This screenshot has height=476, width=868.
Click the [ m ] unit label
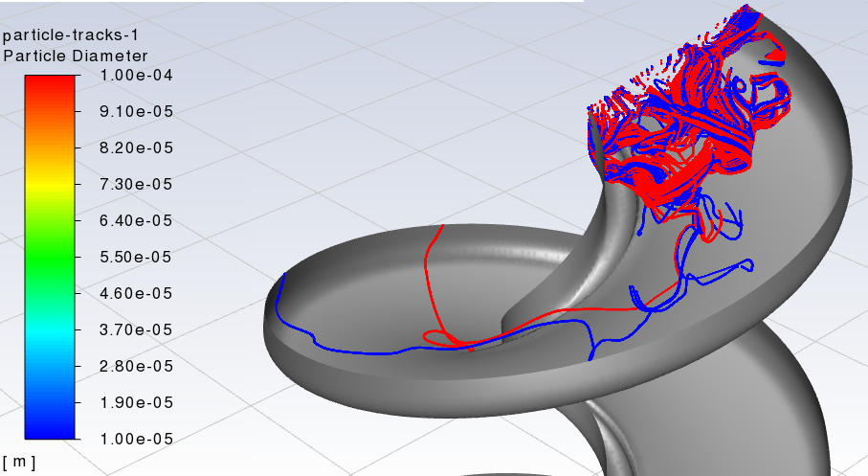(x=19, y=462)
